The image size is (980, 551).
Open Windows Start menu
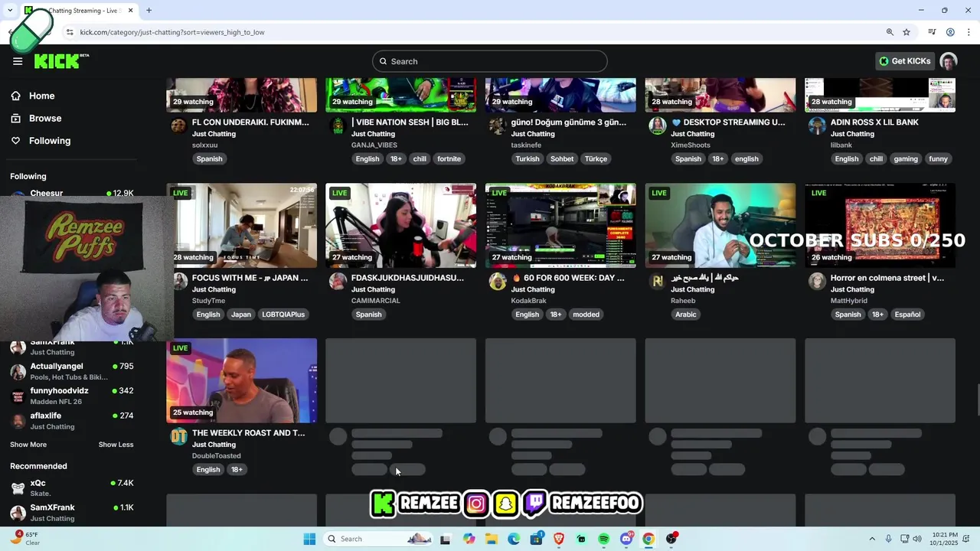[309, 539]
